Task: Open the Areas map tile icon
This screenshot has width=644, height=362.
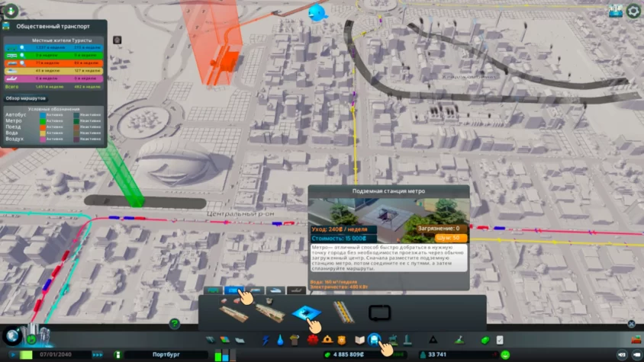Action: [x=615, y=11]
